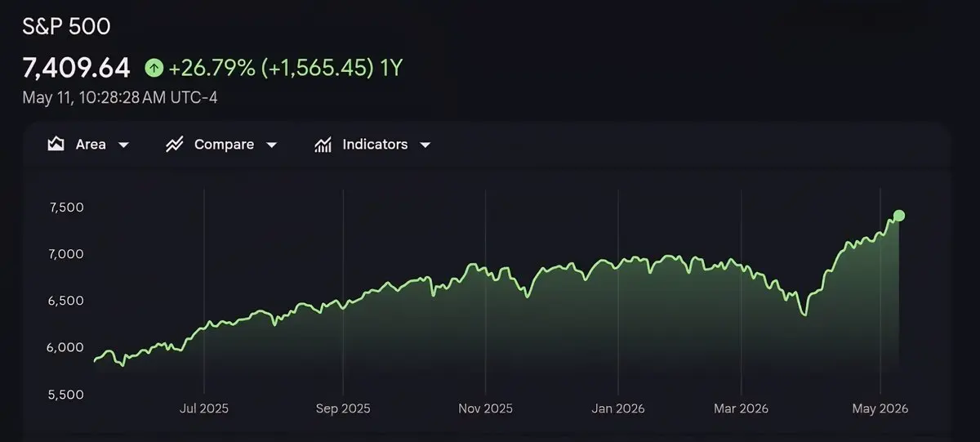Expand the Area dropdown arrow
Viewport: 980px width, 442px height.
123,145
